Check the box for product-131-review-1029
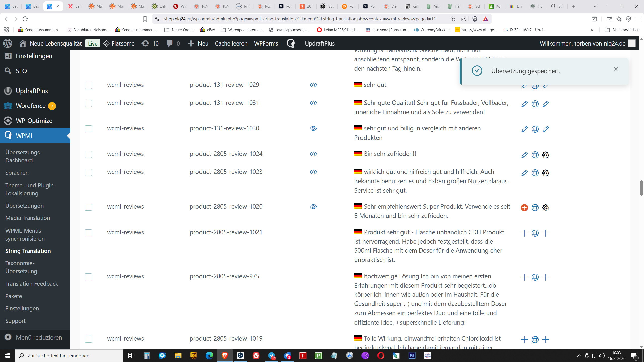The height and width of the screenshot is (362, 644). [x=88, y=85]
